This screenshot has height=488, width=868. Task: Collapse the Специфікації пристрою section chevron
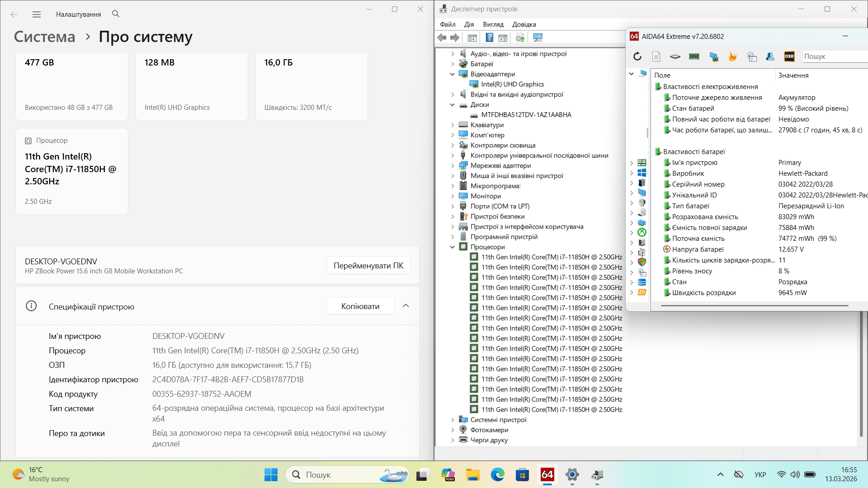[406, 306]
